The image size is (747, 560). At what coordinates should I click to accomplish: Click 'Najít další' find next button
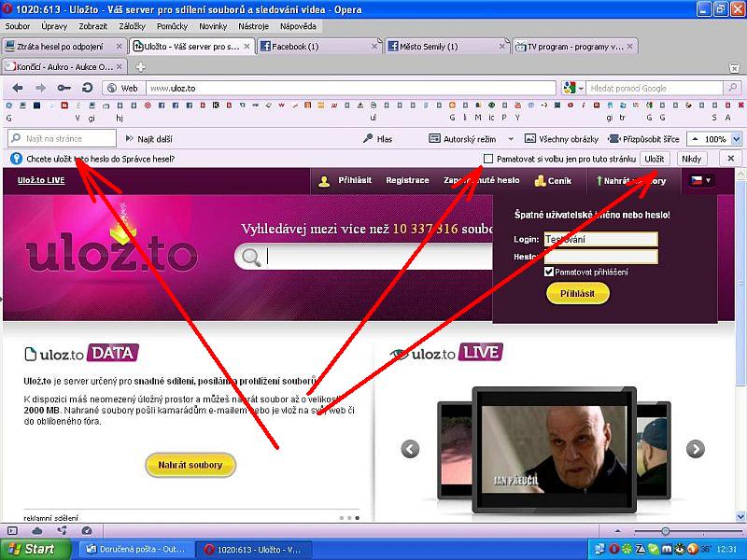click(x=149, y=138)
